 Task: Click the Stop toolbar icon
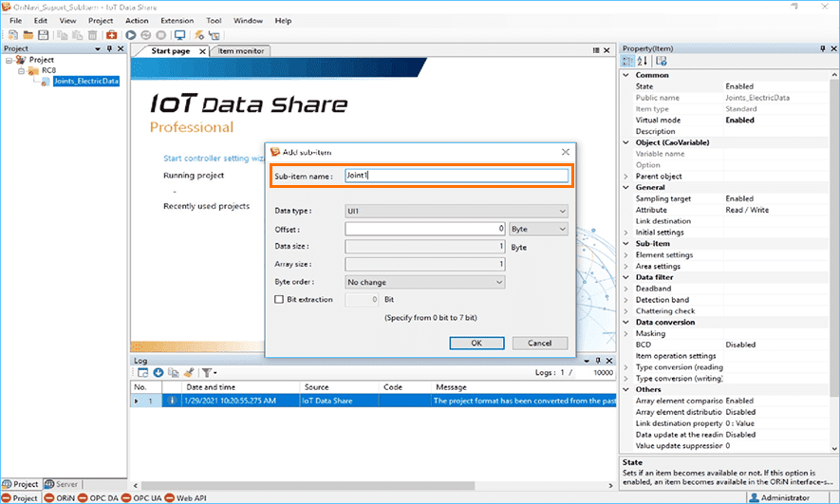[x=160, y=35]
